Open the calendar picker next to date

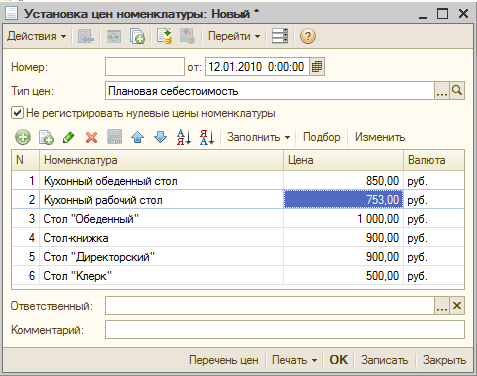pos(317,67)
